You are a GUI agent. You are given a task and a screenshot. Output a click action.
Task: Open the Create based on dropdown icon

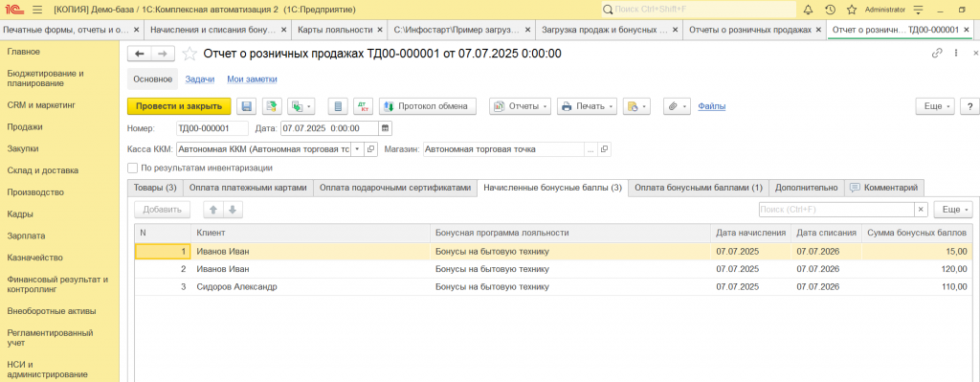302,106
